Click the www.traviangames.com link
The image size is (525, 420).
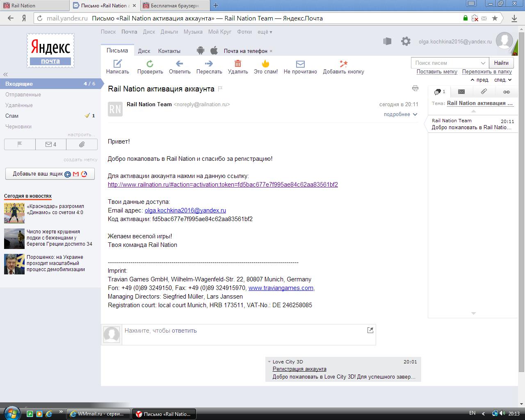point(281,288)
